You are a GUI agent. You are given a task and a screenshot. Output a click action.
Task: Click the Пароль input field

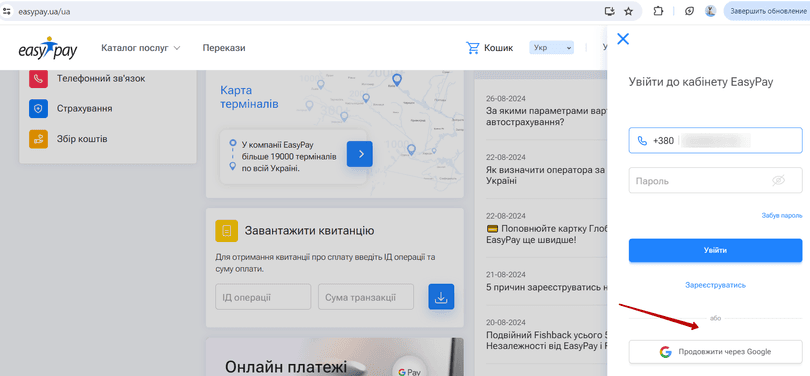click(x=715, y=180)
